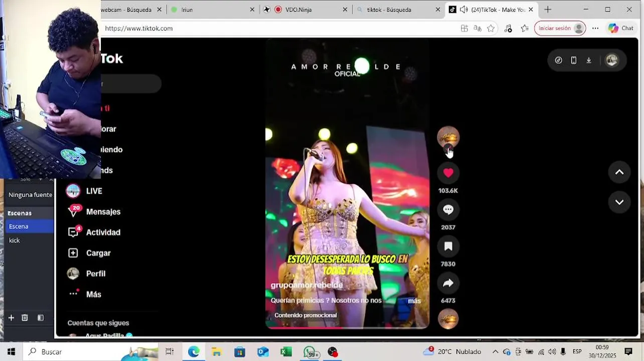Open Microsoft Edge from taskbar
The image size is (644, 361).
[194, 352]
